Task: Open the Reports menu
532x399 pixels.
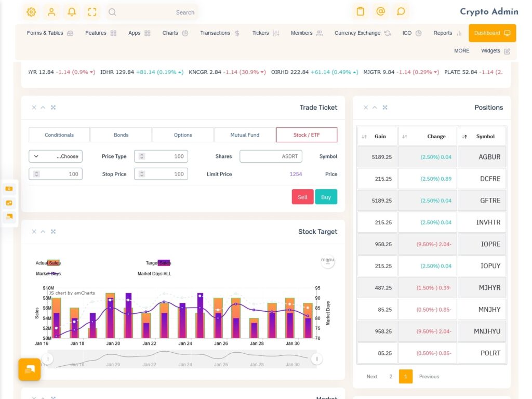Action: tap(447, 33)
